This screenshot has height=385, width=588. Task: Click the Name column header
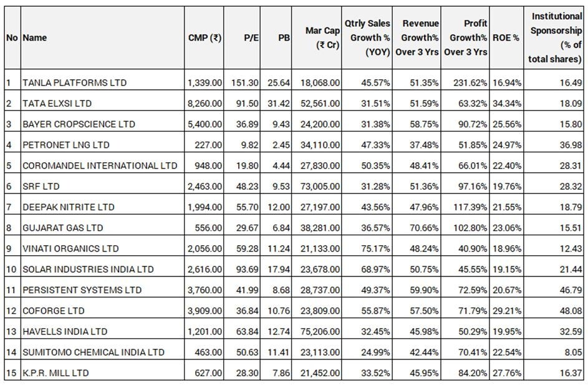click(35, 37)
